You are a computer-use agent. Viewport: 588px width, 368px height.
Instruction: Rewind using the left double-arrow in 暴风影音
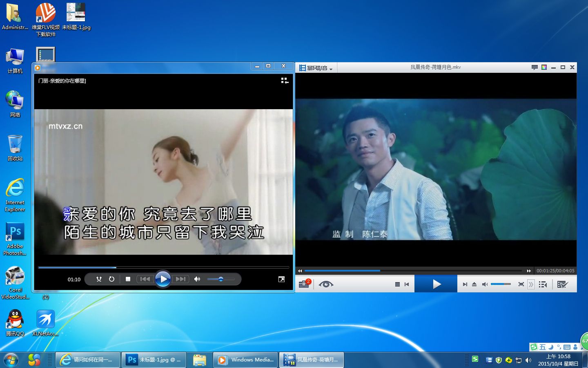[300, 271]
